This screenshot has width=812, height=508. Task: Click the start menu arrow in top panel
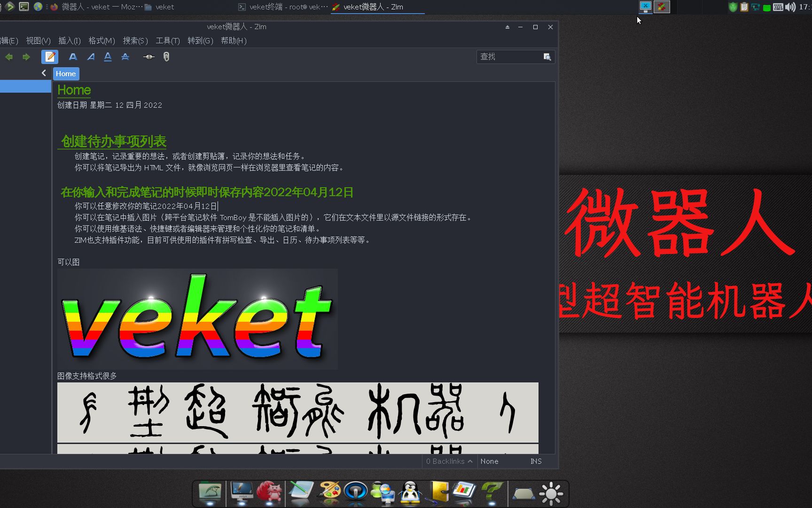click(x=9, y=7)
